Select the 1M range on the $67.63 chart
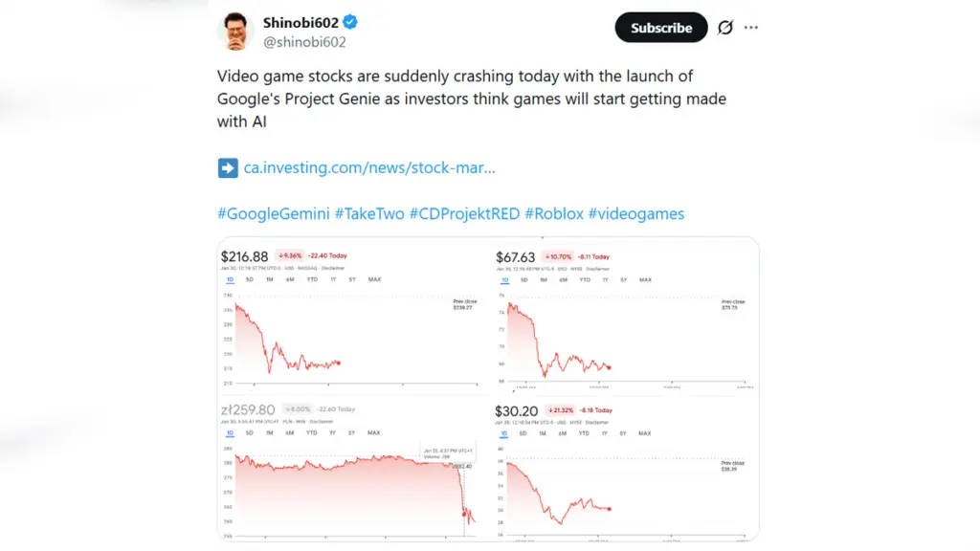Image resolution: width=980 pixels, height=551 pixels. (x=543, y=280)
